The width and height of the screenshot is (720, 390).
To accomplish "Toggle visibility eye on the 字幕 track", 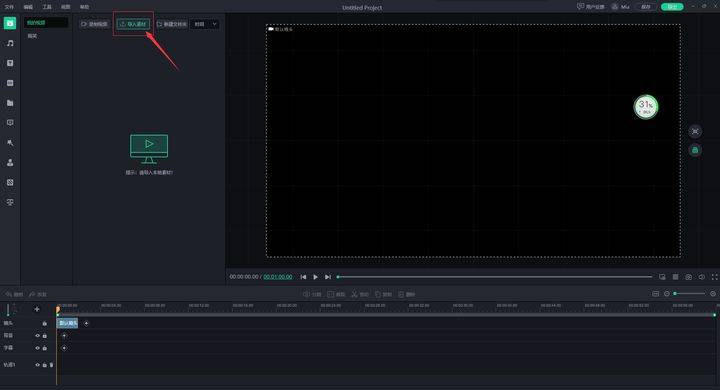I will (x=37, y=348).
